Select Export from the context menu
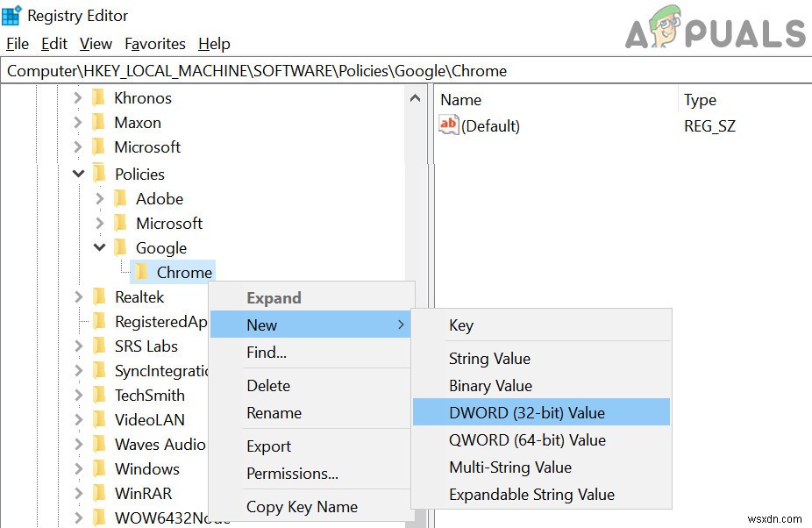This screenshot has width=812, height=528. coord(268,446)
